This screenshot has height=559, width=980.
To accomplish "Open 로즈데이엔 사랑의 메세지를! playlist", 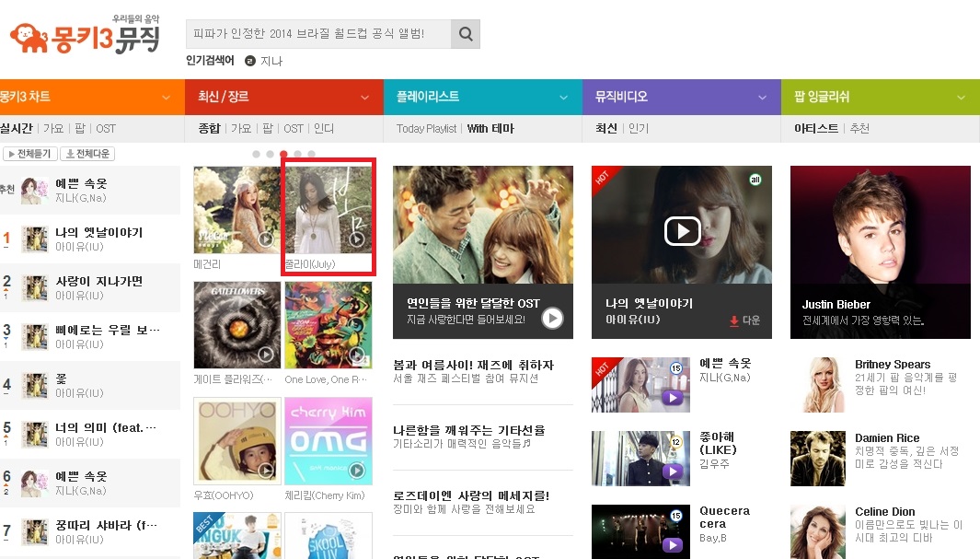I will [x=471, y=495].
